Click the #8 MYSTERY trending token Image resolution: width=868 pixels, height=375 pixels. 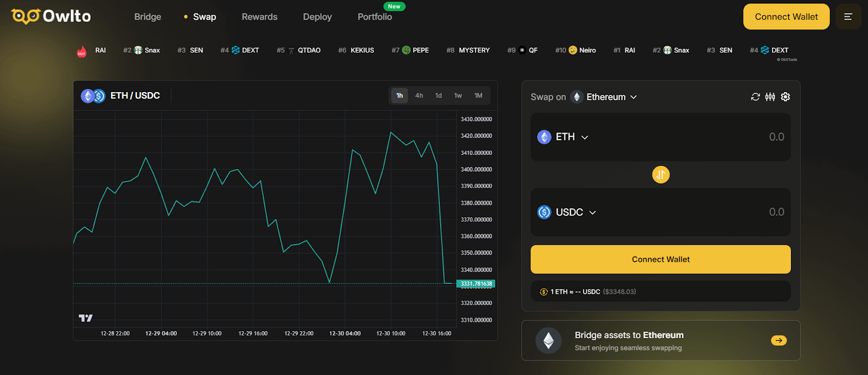point(468,50)
